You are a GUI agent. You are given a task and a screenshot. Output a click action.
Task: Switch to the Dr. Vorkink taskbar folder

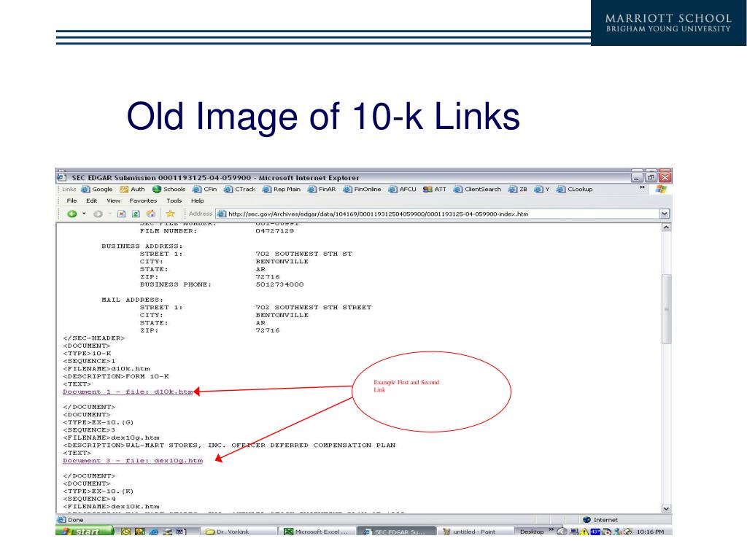point(239,532)
